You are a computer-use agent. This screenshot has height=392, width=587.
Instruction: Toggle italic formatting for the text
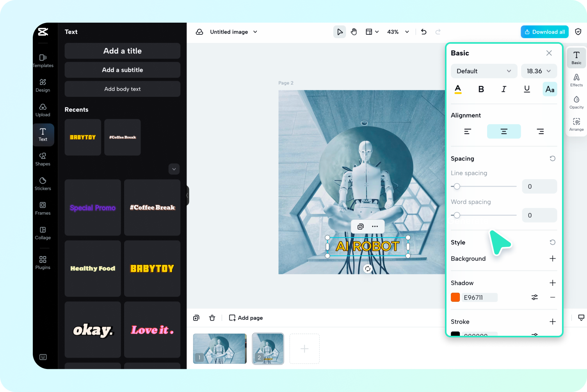[x=504, y=89]
